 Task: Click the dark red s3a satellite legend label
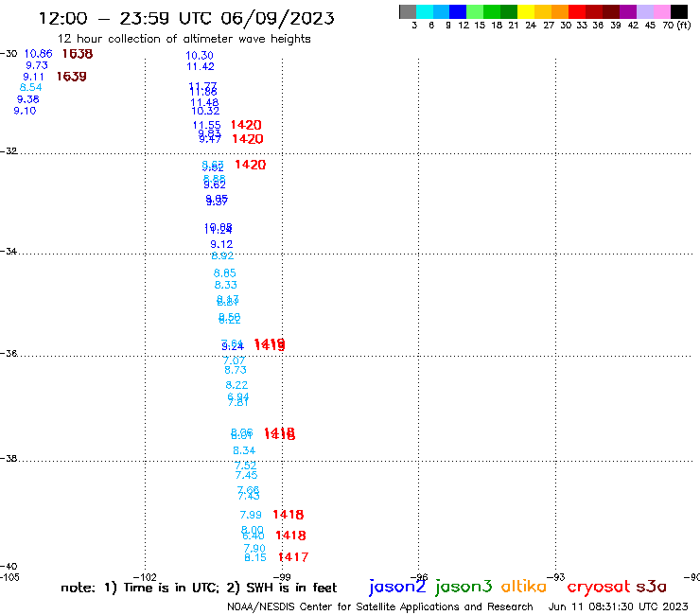[x=651, y=587]
